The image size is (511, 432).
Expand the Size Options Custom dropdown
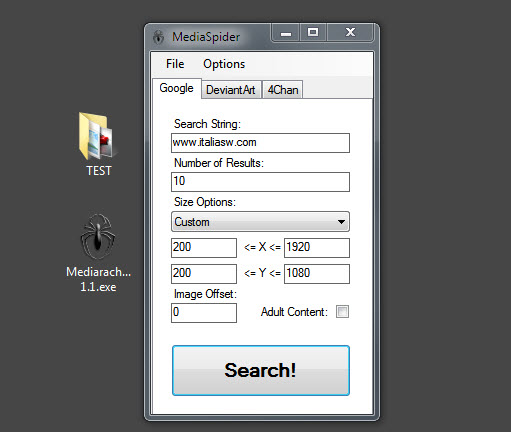[260, 222]
